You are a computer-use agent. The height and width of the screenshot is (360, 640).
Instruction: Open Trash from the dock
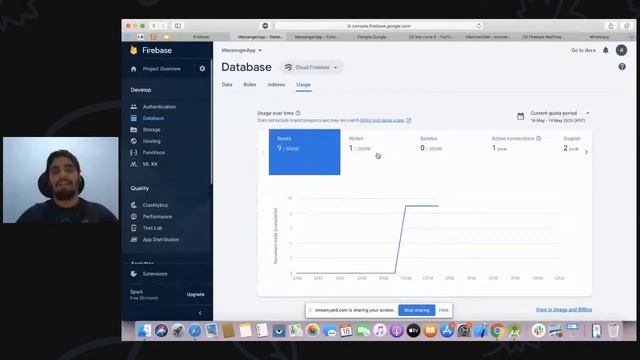point(613,330)
